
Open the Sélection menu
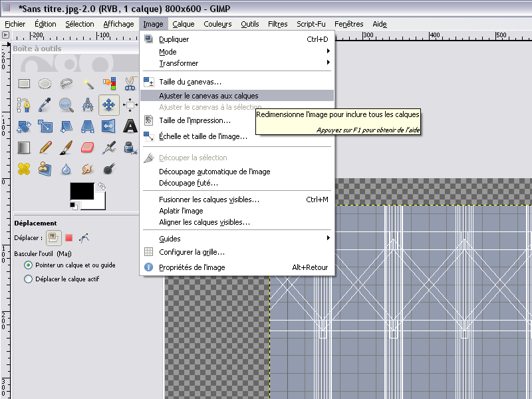tap(80, 24)
